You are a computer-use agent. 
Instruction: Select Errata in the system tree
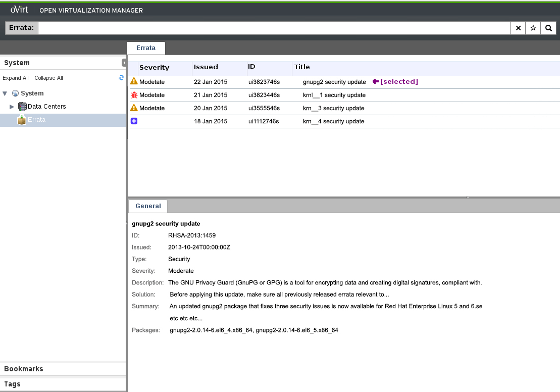[x=36, y=120]
